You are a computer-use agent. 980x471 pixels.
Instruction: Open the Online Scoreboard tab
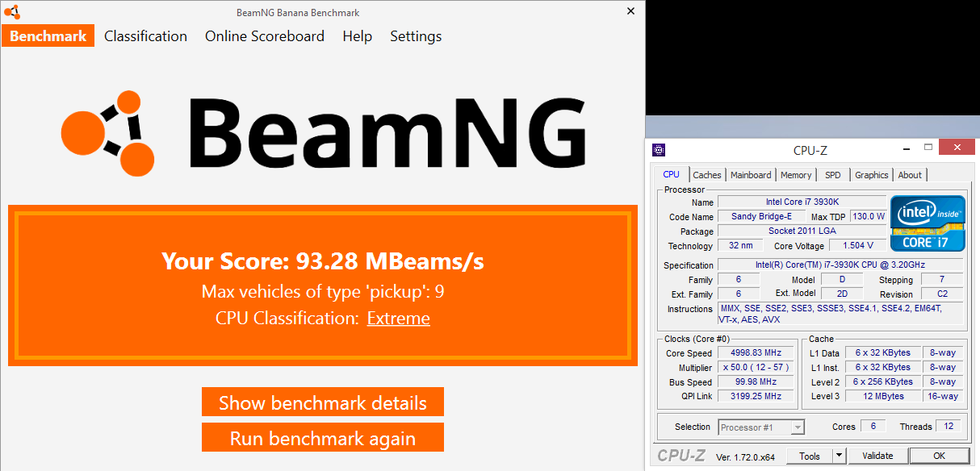pyautogui.click(x=265, y=36)
